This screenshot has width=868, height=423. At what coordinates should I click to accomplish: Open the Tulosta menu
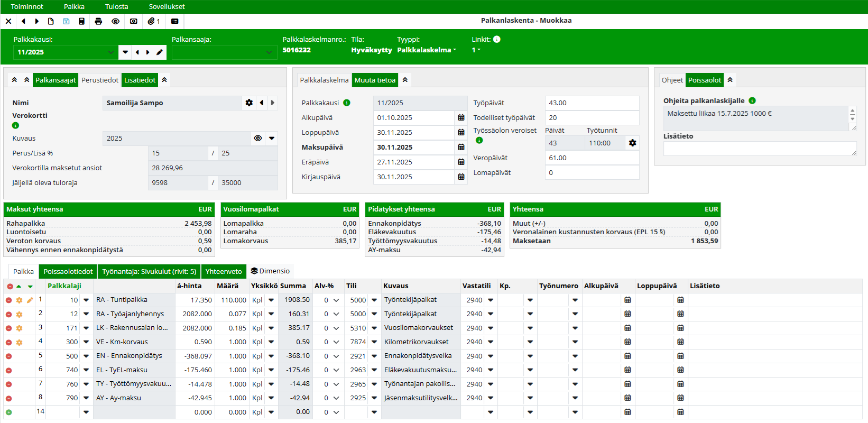(x=116, y=6)
